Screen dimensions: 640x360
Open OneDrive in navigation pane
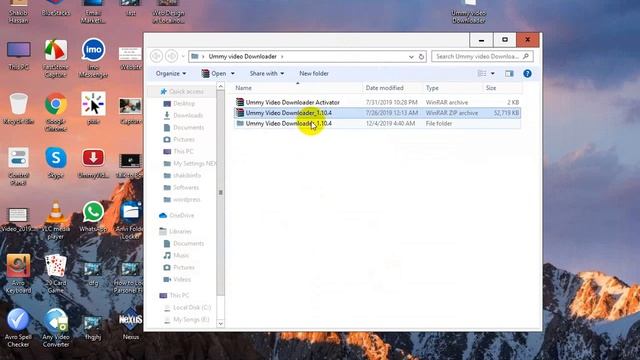coord(177,216)
